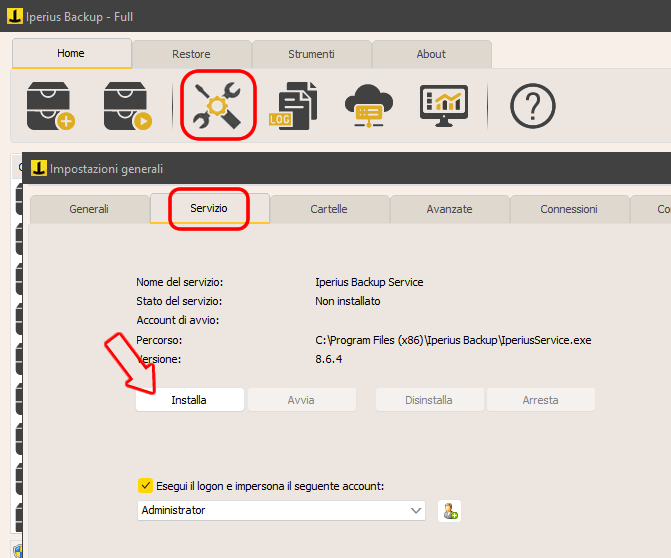Viewport: 671px width, 558px height.
Task: Select the Avanzate settings tab
Action: point(449,209)
